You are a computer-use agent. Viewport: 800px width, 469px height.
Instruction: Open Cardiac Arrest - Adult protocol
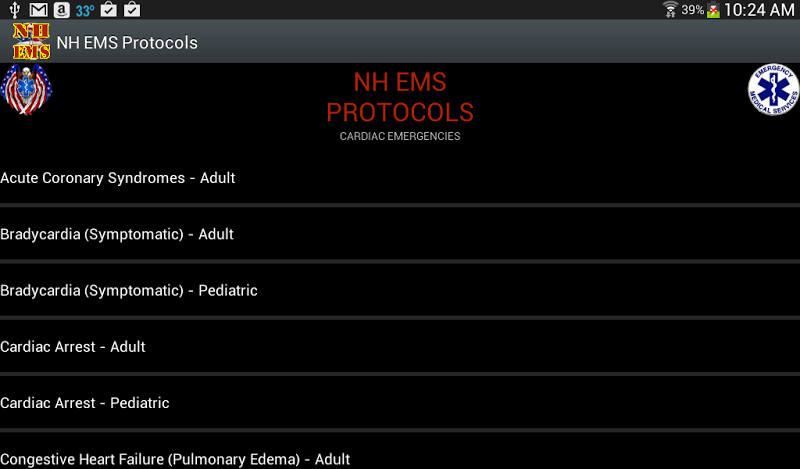tap(73, 347)
